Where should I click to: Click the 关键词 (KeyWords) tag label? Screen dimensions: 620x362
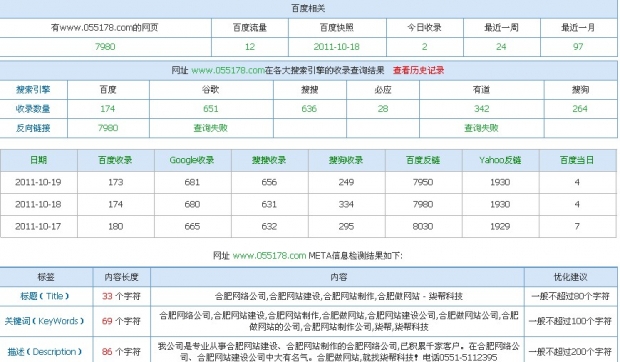(44, 321)
